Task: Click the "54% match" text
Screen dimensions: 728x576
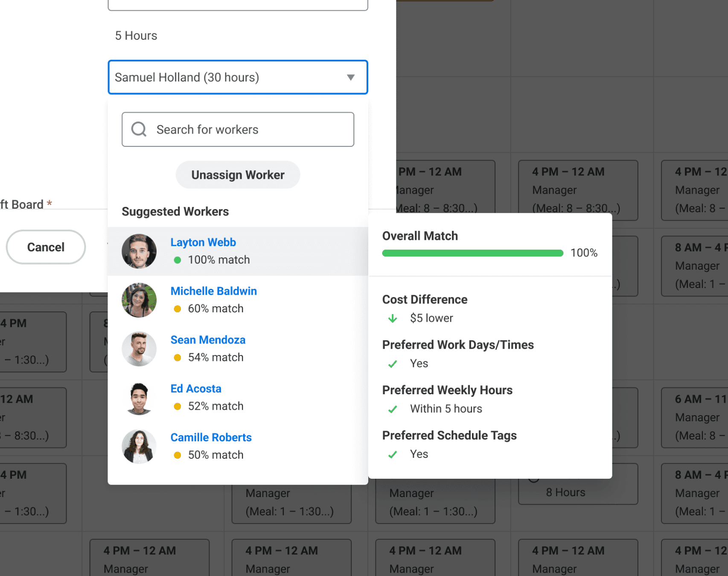Action: click(216, 358)
